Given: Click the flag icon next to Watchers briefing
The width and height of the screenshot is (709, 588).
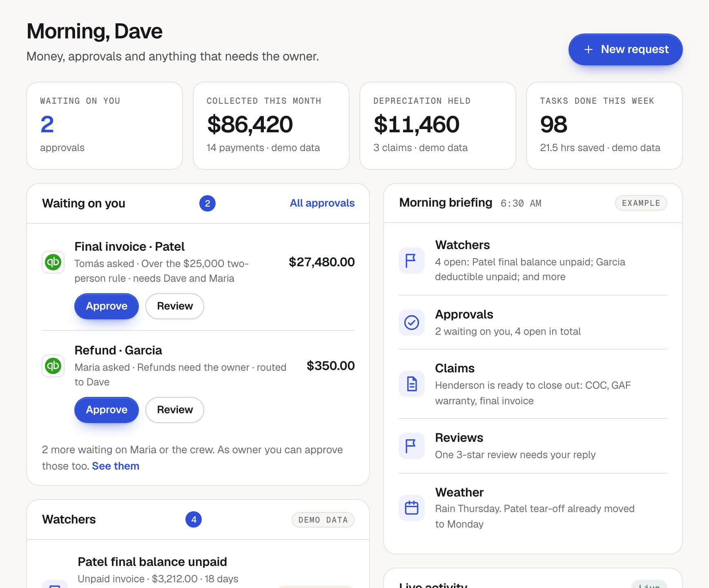Looking at the screenshot, I should 411,261.
